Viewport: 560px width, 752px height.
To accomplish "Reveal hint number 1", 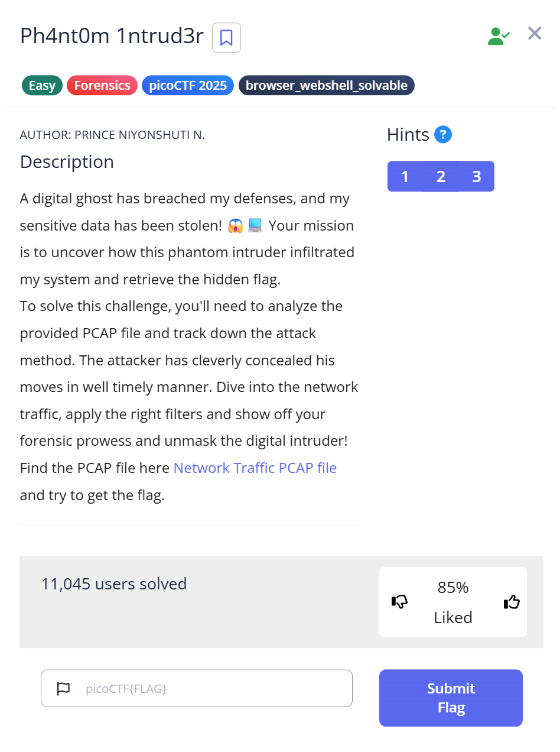I will (x=405, y=176).
